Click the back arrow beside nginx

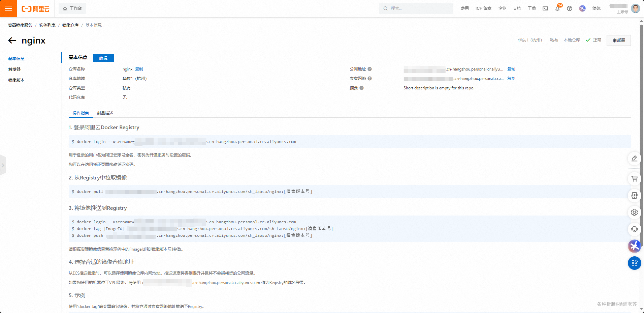[12, 40]
